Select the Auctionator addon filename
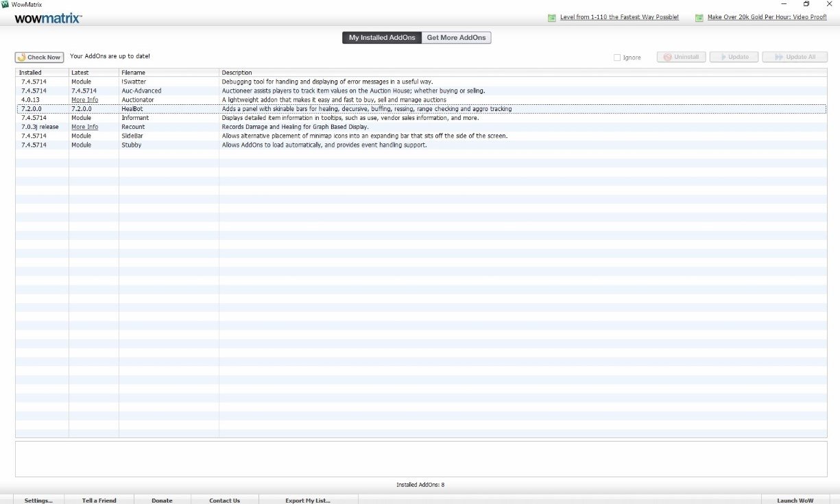 click(x=138, y=100)
